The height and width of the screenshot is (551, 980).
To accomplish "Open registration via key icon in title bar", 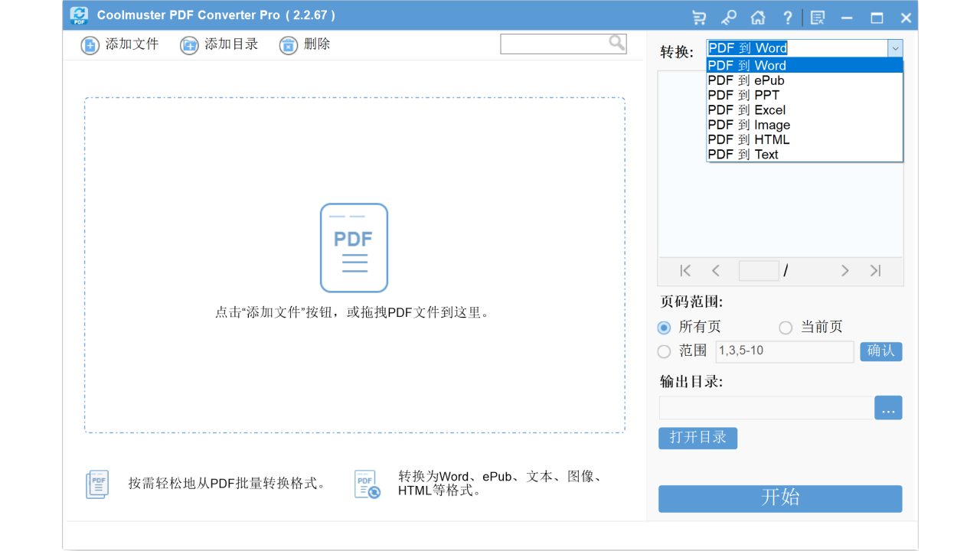I will click(x=728, y=16).
